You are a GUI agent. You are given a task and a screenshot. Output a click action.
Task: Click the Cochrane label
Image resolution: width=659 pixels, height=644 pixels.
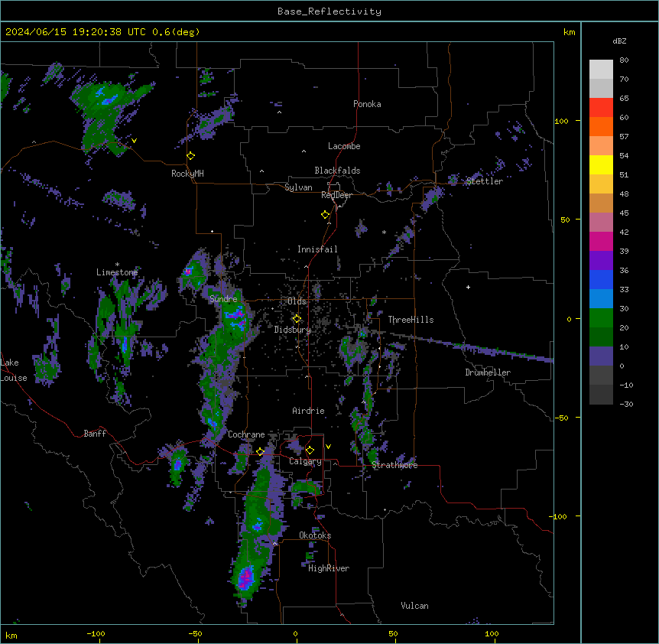[246, 434]
